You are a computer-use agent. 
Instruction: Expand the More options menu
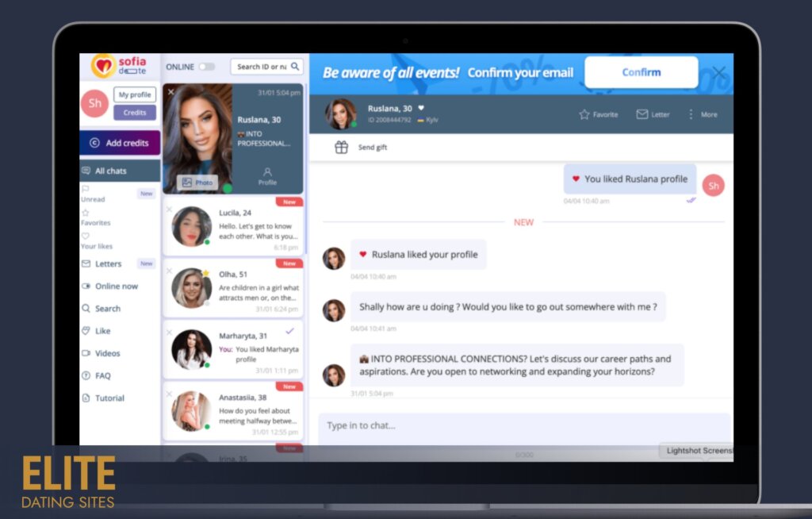[x=691, y=114]
